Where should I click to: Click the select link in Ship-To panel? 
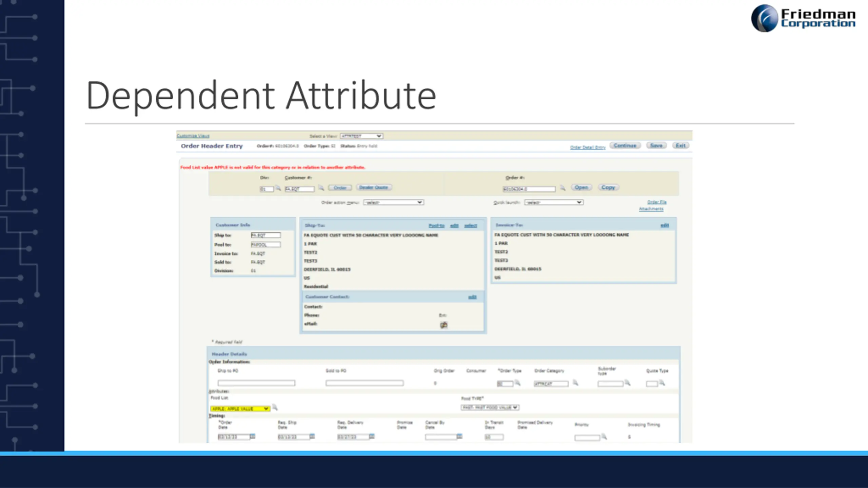pos(471,226)
